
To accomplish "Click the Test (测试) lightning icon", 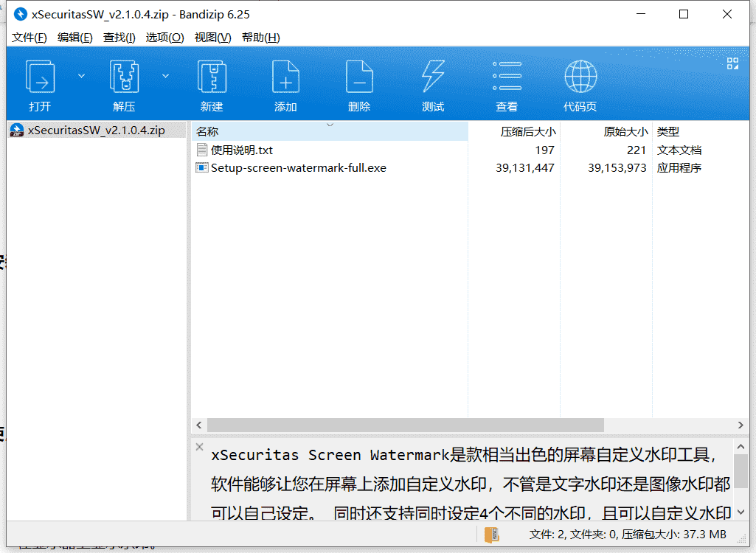I will click(x=433, y=77).
